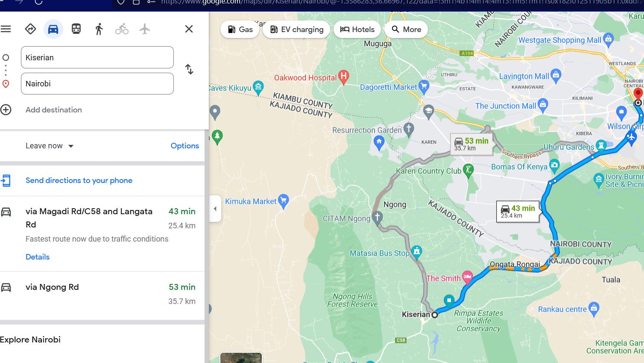Select transit travel mode
This screenshot has width=644, height=363.
76,29
